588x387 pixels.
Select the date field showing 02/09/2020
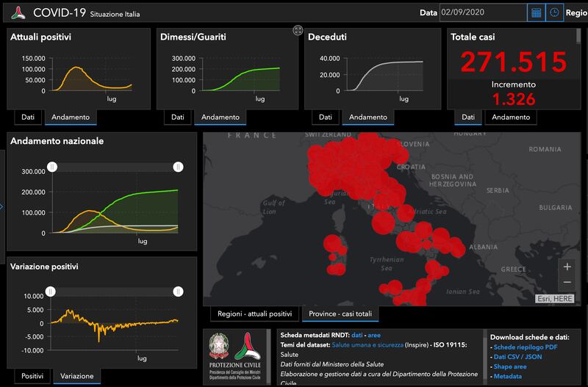point(483,12)
